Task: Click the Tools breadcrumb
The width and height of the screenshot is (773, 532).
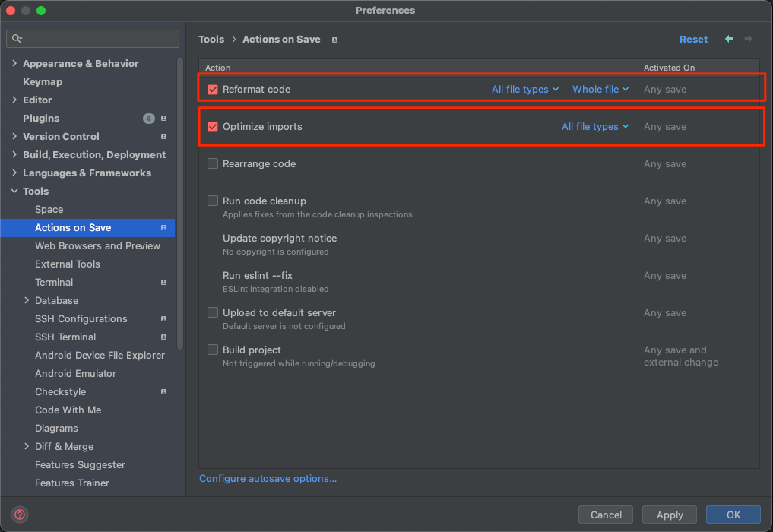Action: 211,39
